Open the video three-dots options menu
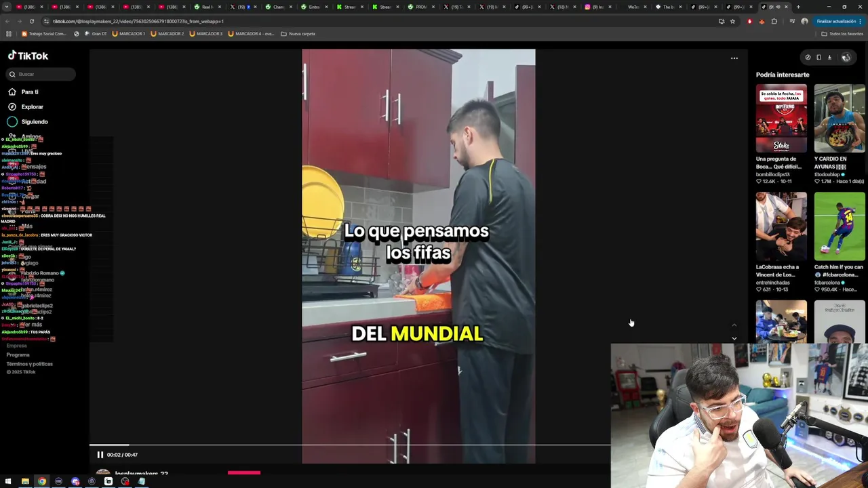 click(x=734, y=58)
